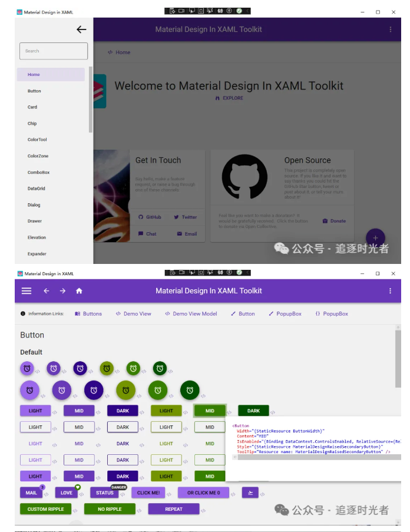Click the GitHub button in Get In Touch card

click(x=150, y=217)
